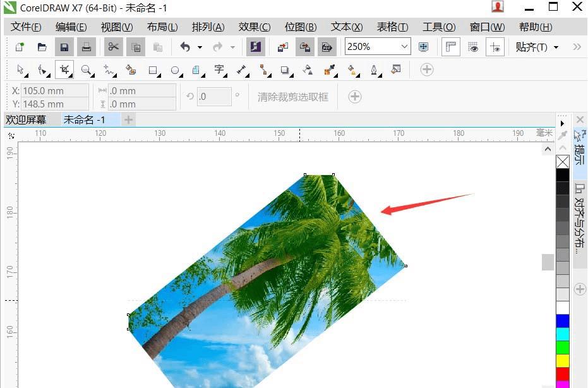Select the Color eyedropper tool
Viewport: 588px width, 388px height.
pyautogui.click(x=329, y=70)
